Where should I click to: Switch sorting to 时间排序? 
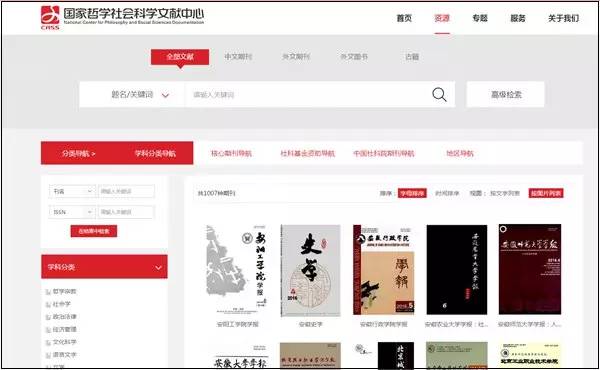pos(447,193)
